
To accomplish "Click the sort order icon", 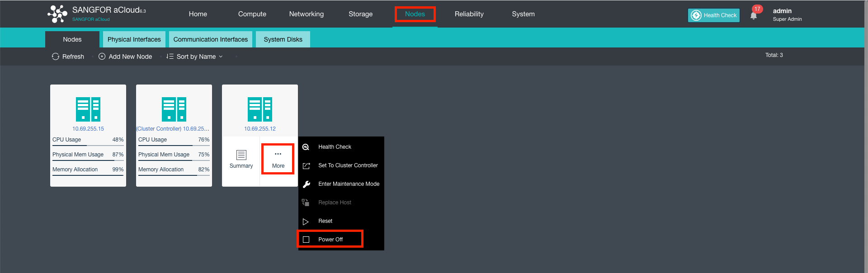I will (x=170, y=56).
